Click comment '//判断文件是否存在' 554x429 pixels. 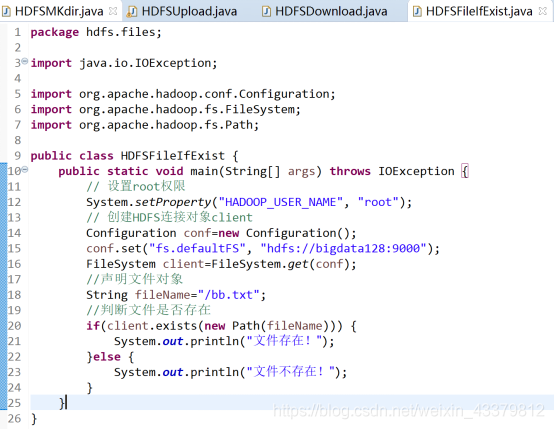click(149, 310)
